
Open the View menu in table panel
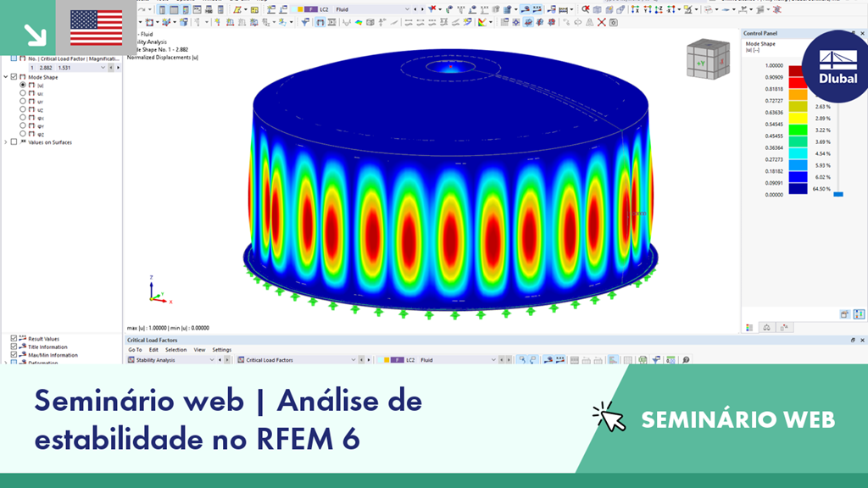click(x=199, y=350)
